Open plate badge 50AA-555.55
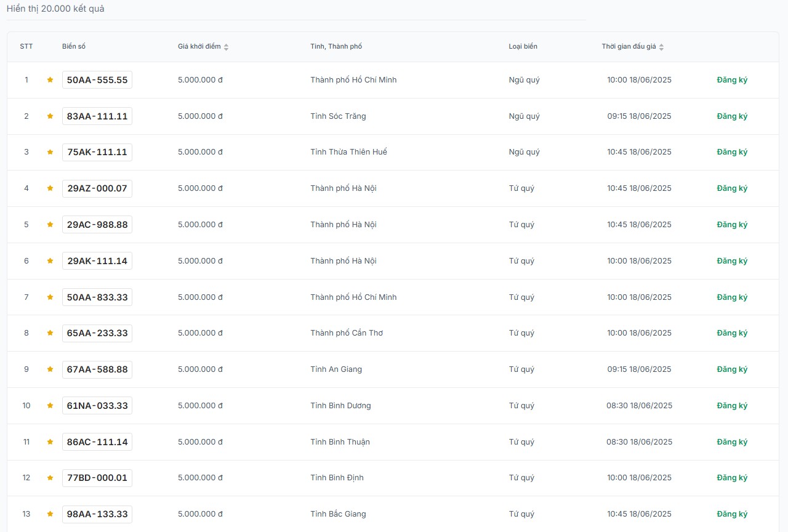The image size is (788, 532). click(97, 80)
